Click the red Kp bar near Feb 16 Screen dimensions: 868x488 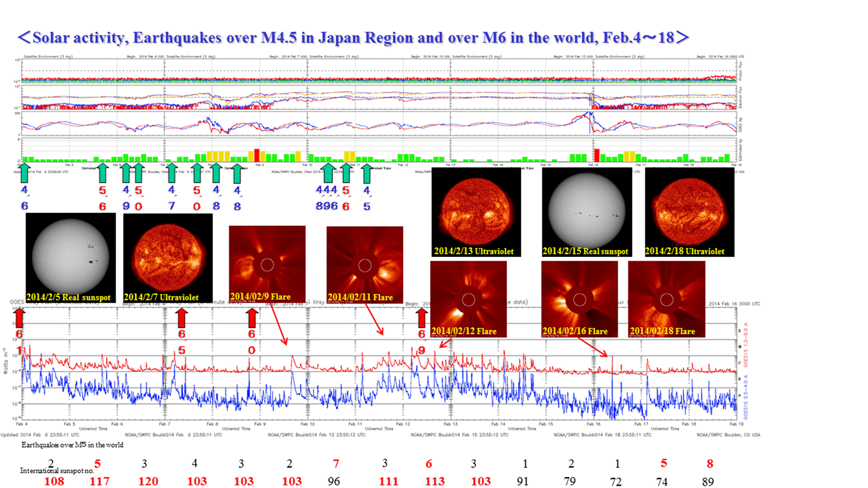(x=597, y=155)
